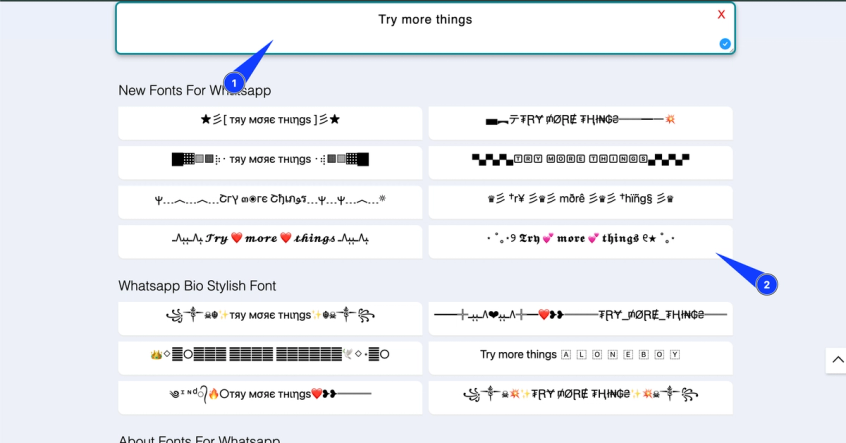
Task: Click the 'New Fonts For Whatsapp' heading
Action: pos(195,91)
